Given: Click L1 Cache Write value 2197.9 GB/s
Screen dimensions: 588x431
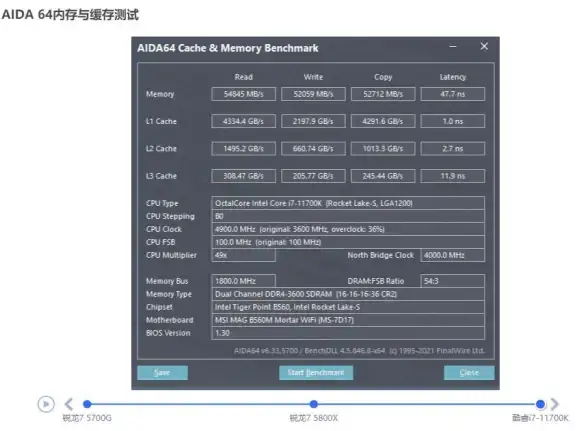Looking at the screenshot, I should point(314,121).
